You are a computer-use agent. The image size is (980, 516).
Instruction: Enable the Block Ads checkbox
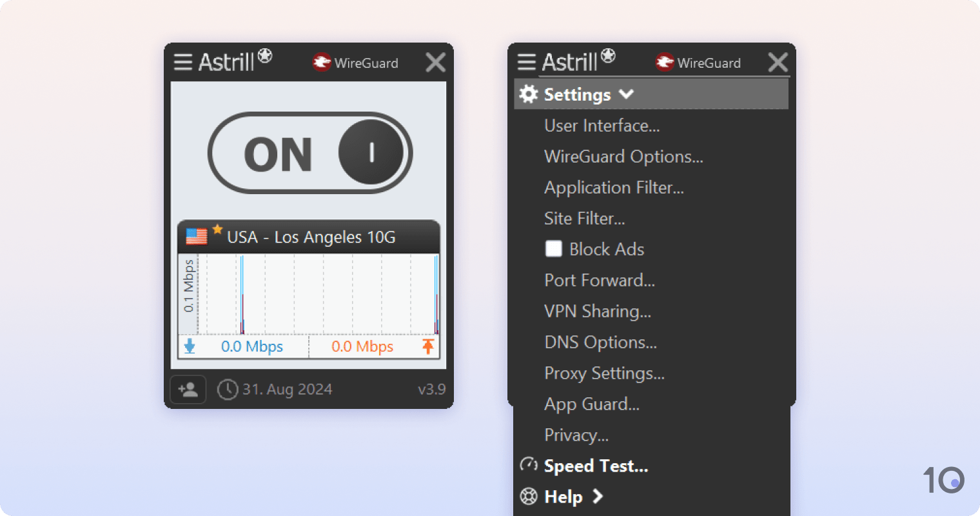pyautogui.click(x=553, y=249)
